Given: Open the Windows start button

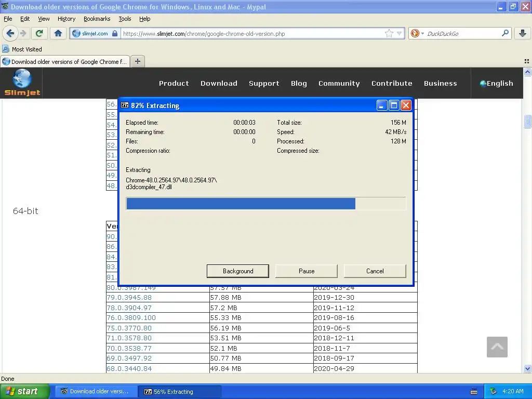Looking at the screenshot, I should click(x=24, y=391).
